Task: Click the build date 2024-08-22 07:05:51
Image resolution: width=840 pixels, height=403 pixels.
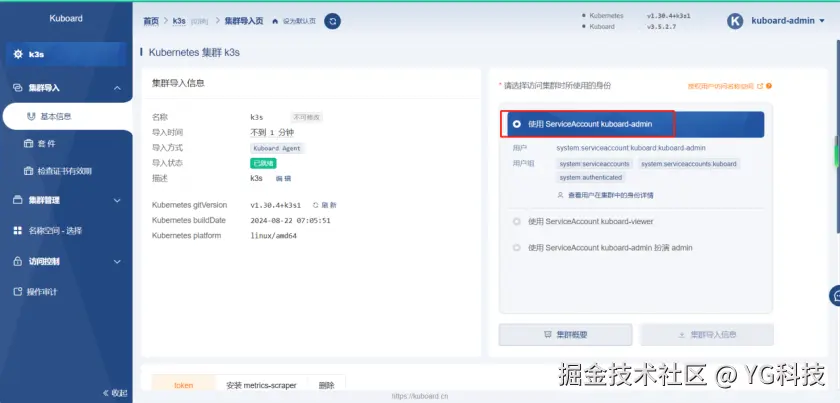Action: (x=290, y=220)
